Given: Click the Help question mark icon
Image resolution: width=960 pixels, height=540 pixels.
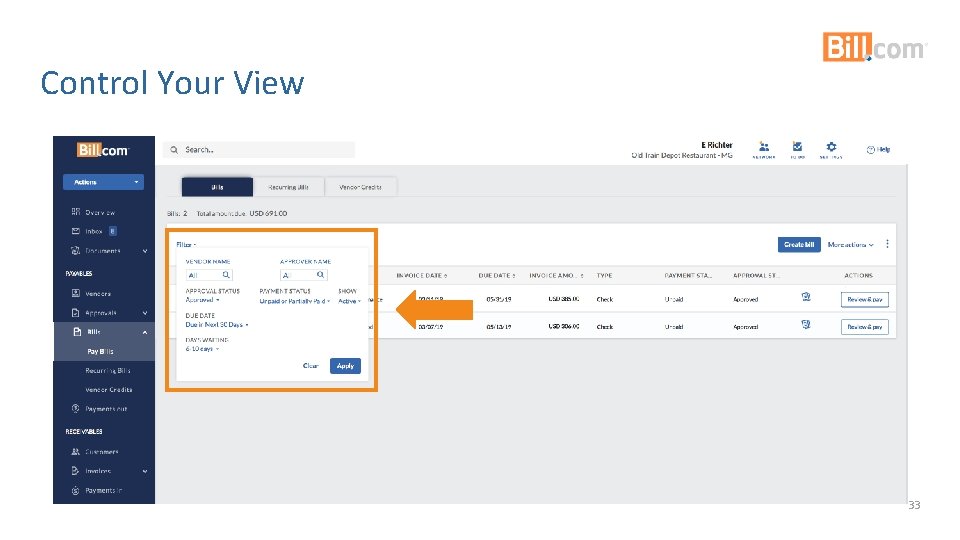Looking at the screenshot, I should coord(870,150).
